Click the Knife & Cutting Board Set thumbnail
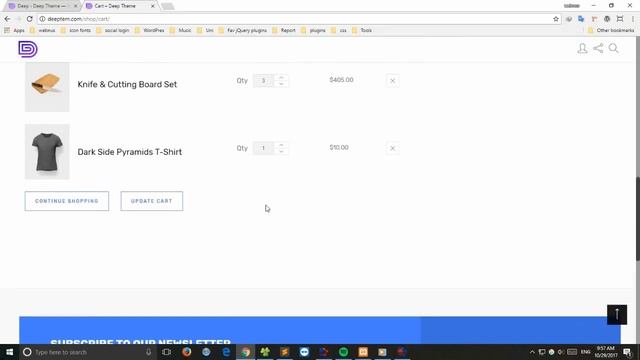Viewport: 640px width, 360px height. (x=47, y=87)
